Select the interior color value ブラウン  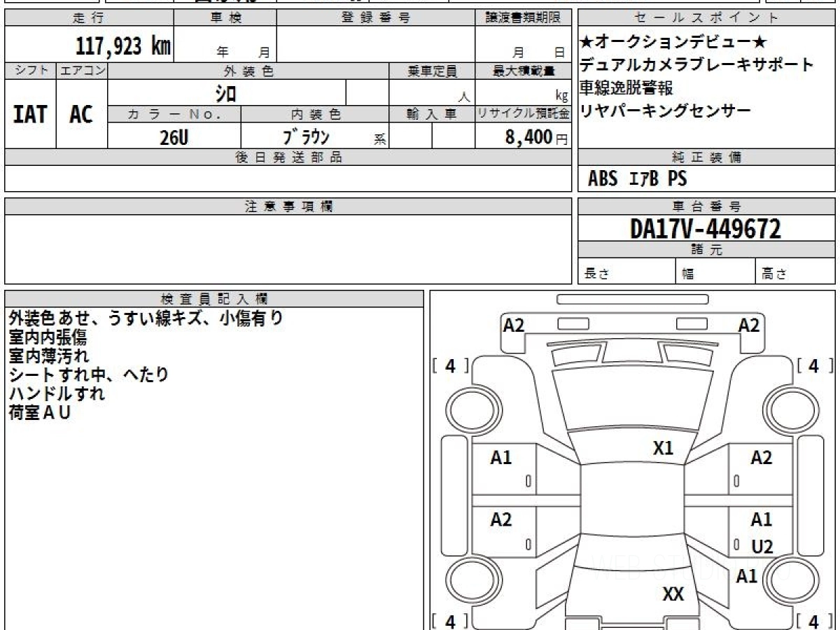click(306, 137)
